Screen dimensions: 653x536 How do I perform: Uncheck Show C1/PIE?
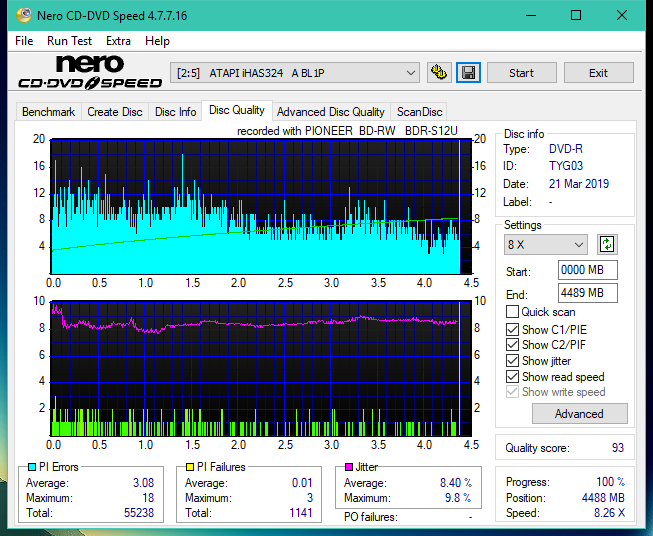click(x=512, y=329)
